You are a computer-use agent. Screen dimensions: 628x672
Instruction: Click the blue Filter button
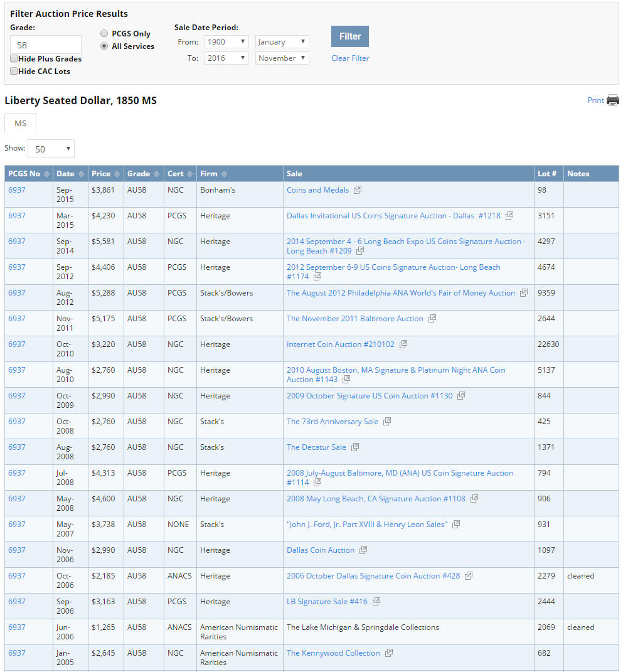click(x=349, y=36)
